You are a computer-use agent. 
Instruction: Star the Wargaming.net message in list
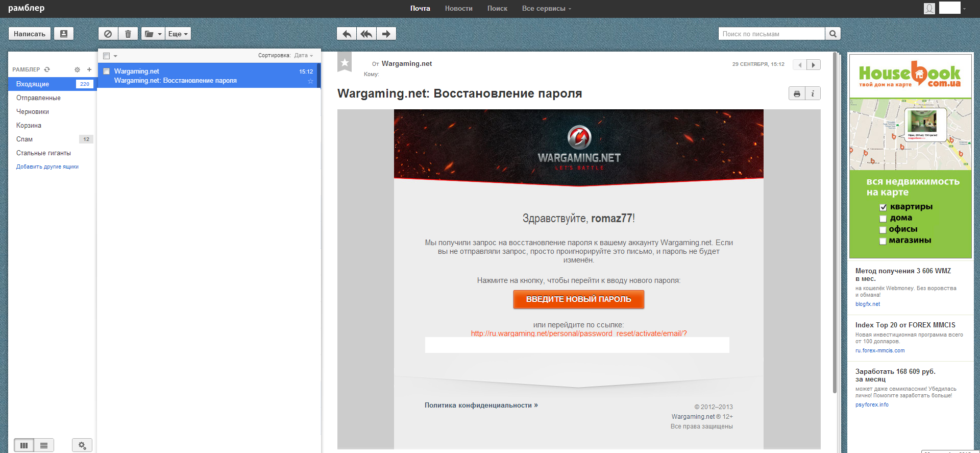point(310,81)
